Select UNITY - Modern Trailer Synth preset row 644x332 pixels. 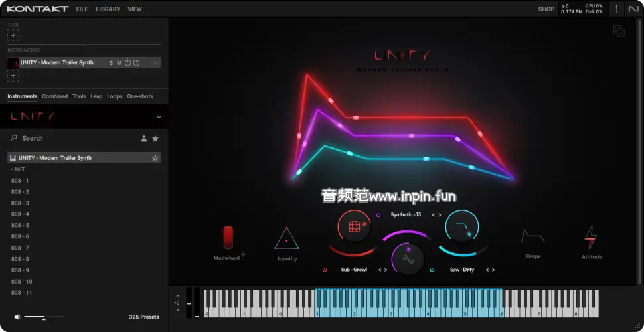pyautogui.click(x=84, y=158)
